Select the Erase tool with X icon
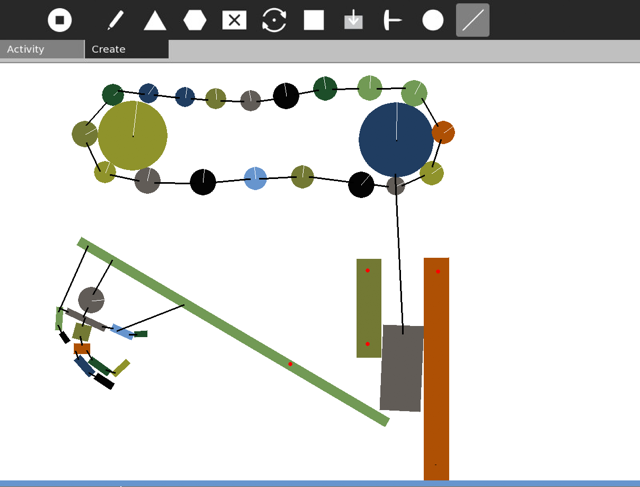This screenshot has height=487, width=640. tap(234, 20)
